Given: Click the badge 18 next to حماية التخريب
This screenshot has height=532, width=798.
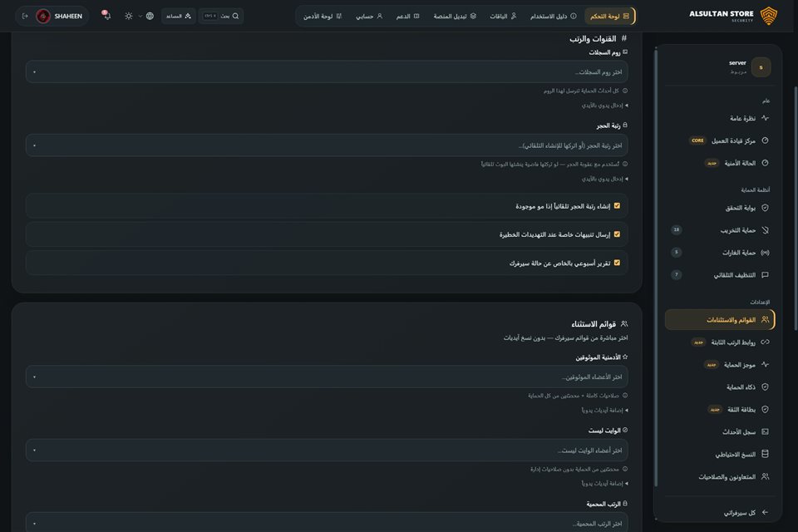Looking at the screenshot, I should (x=677, y=229).
